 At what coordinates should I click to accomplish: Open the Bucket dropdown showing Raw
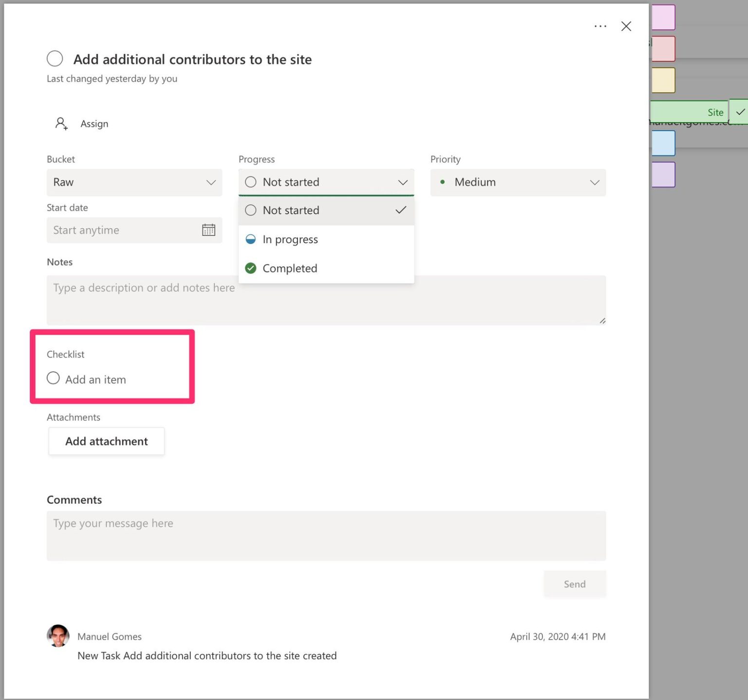pyautogui.click(x=134, y=182)
